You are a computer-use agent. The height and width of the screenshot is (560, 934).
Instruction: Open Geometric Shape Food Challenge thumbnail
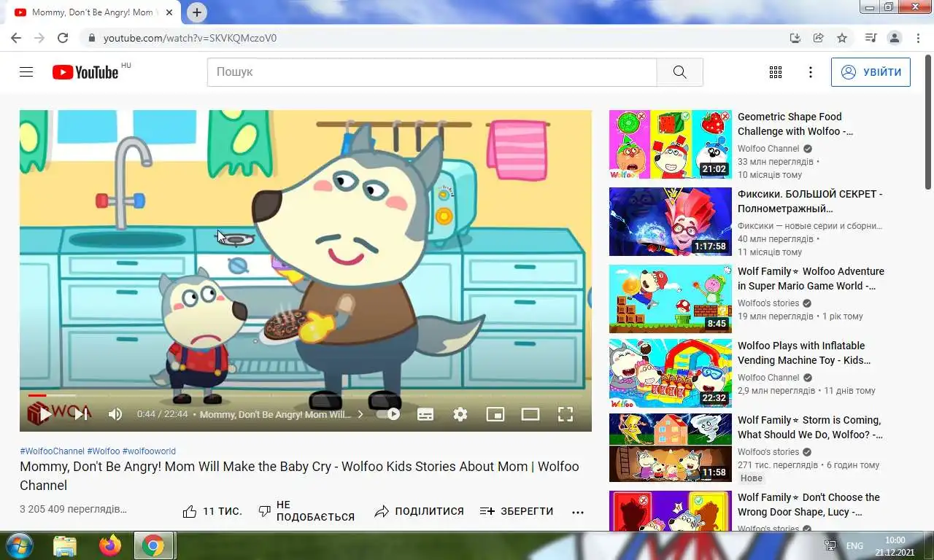[671, 144]
